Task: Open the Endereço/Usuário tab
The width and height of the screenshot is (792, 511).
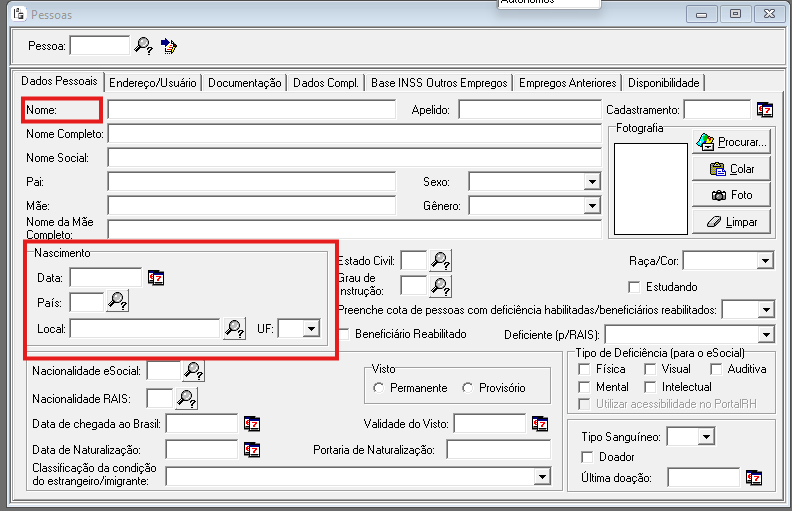Action: 153,83
